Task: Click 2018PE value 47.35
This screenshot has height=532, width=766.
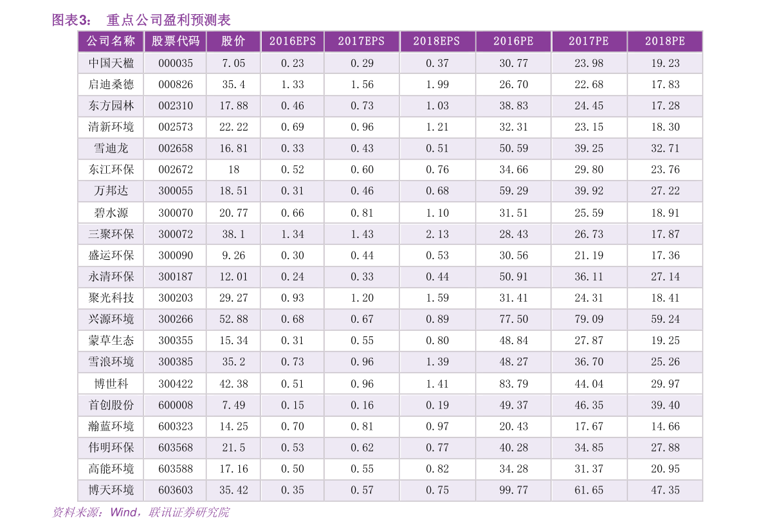Action: pos(665,490)
